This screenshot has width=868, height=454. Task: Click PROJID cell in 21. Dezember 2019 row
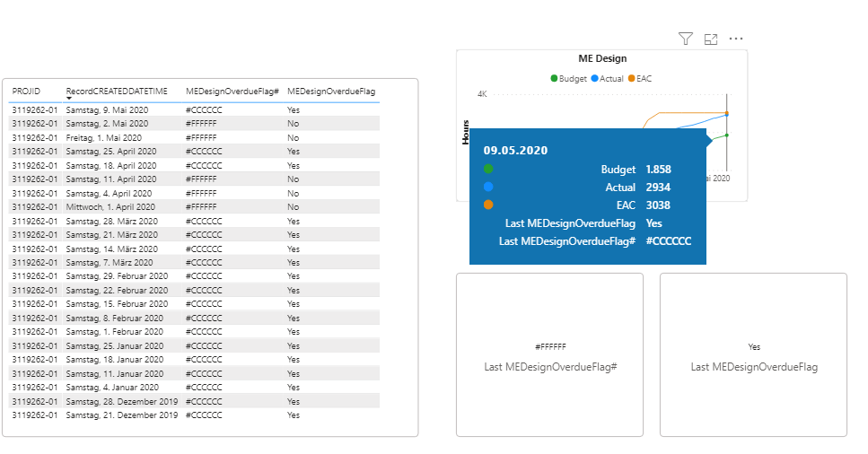(34, 415)
